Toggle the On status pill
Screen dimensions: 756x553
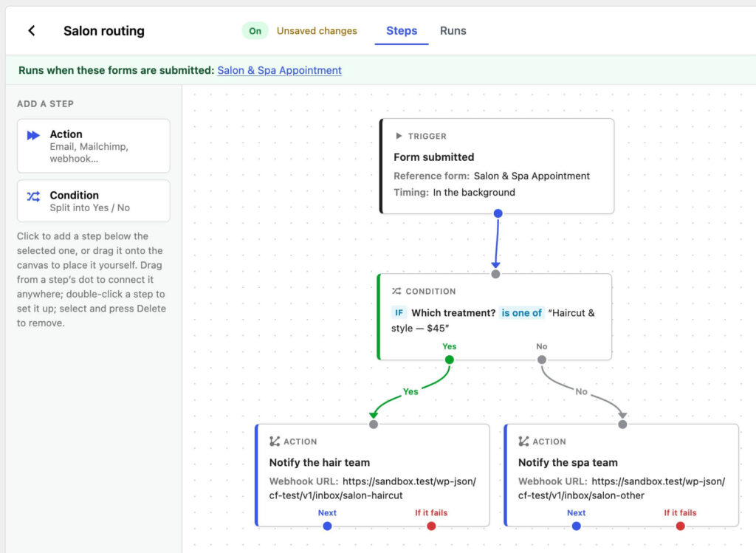point(255,31)
